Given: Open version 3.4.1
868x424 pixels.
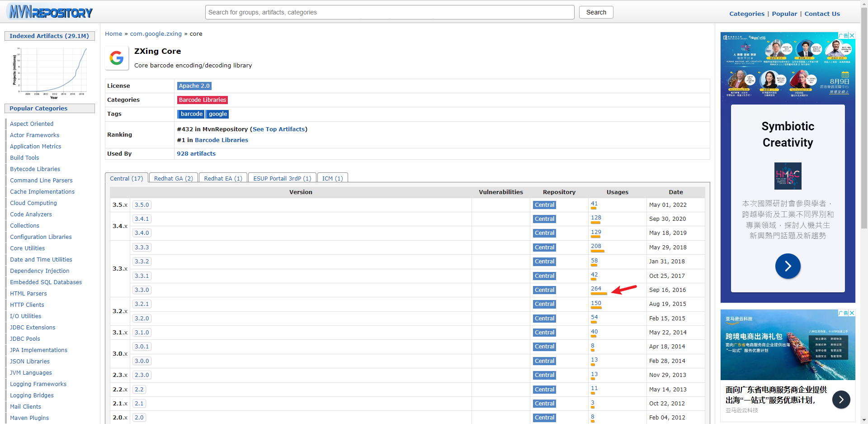Looking at the screenshot, I should pyautogui.click(x=142, y=219).
